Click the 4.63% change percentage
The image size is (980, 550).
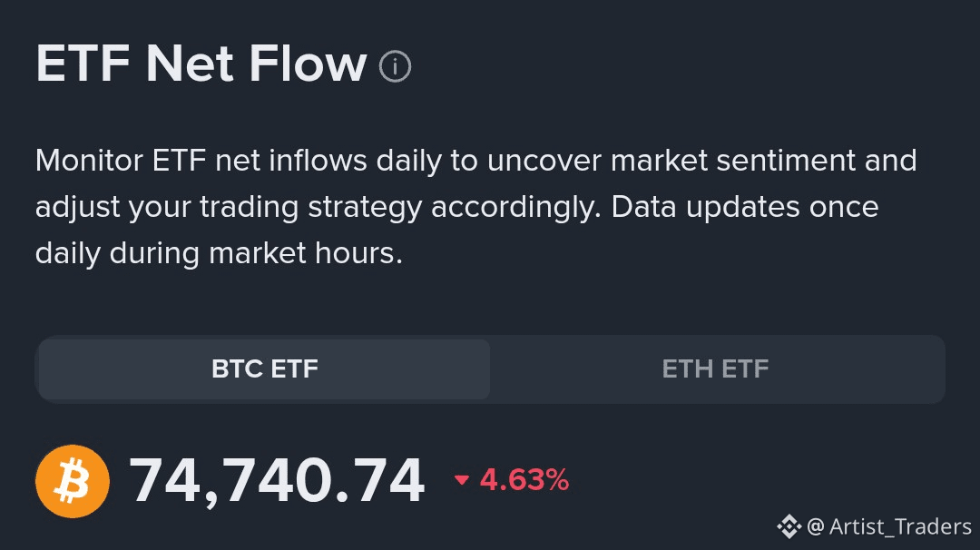click(x=524, y=480)
